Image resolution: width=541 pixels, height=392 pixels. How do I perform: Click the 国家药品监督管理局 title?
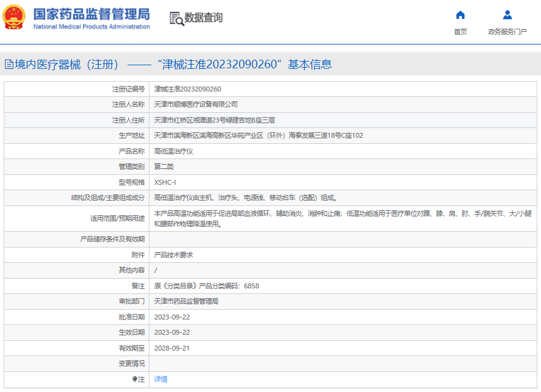(x=91, y=14)
